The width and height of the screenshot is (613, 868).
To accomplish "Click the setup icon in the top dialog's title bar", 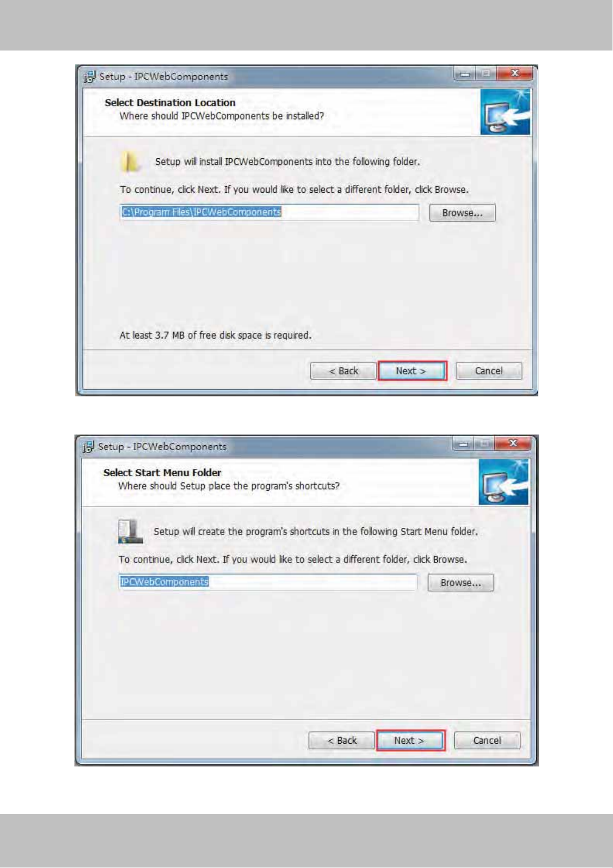I will point(90,77).
